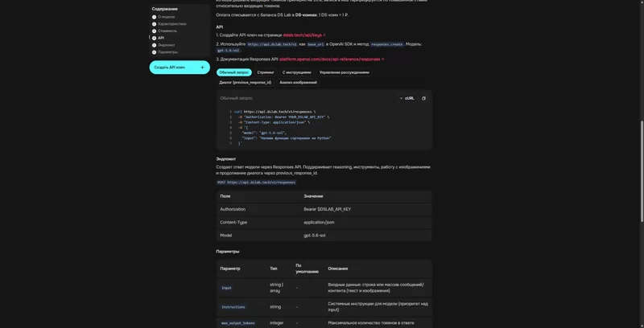Click the bullet icon beside Параметры in contents
The height and width of the screenshot is (328, 644).
tap(154, 52)
